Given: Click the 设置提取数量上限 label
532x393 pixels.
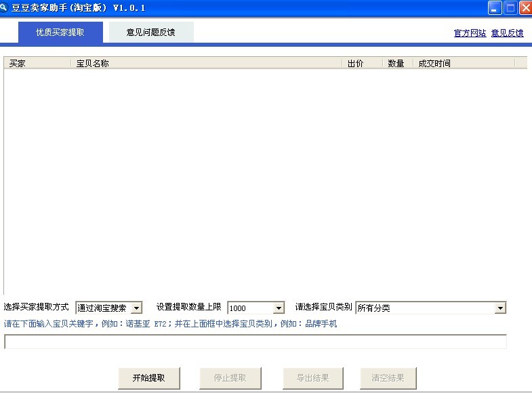Looking at the screenshot, I should coord(188,307).
